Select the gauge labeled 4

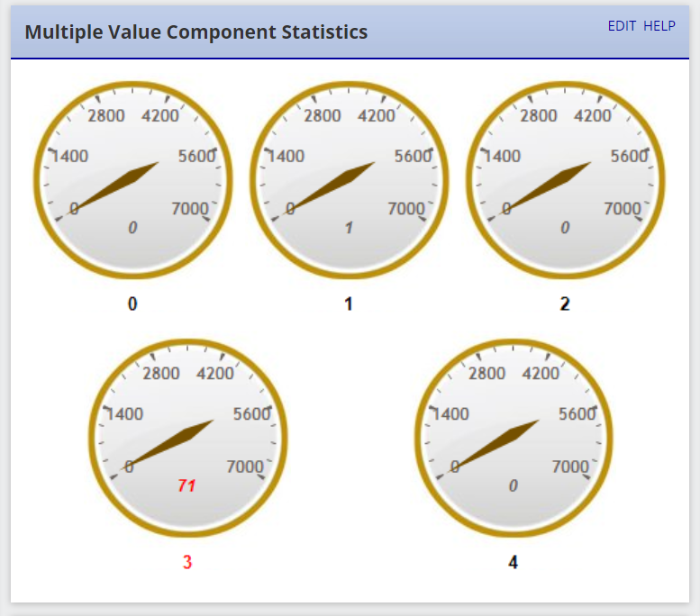[x=514, y=439]
